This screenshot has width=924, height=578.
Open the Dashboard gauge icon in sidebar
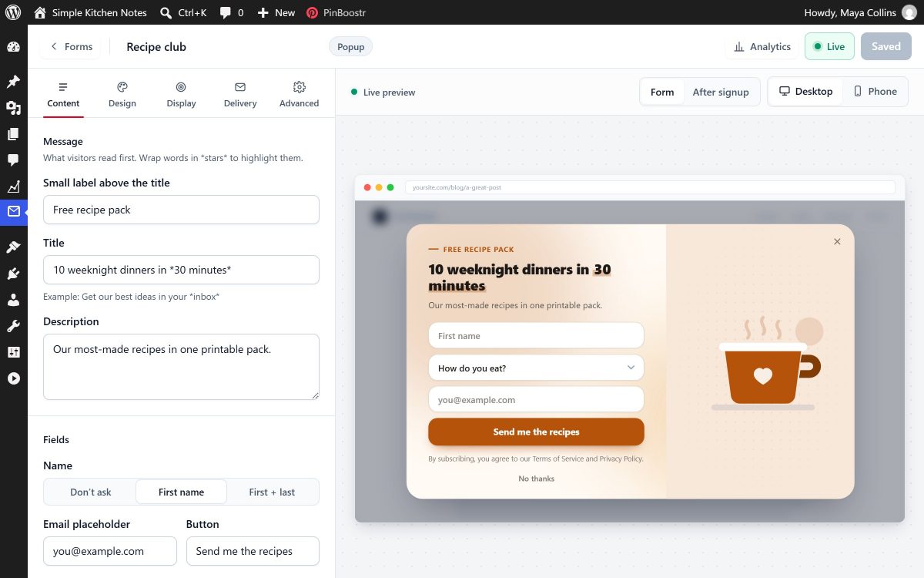pyautogui.click(x=13, y=47)
